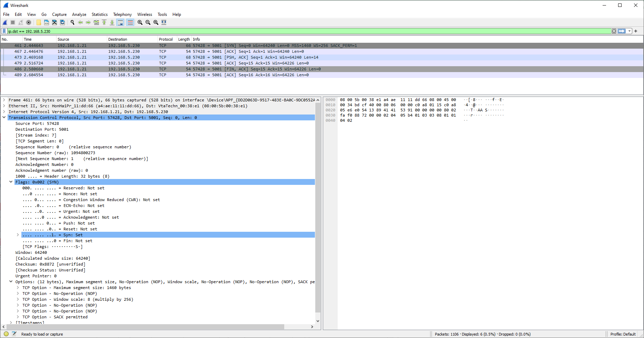Sort packets by the Destination column
The height and width of the screenshot is (338, 644).
click(132, 39)
